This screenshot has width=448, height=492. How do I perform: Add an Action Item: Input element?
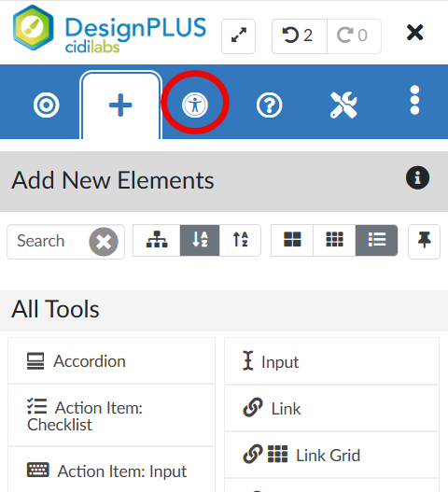111,471
